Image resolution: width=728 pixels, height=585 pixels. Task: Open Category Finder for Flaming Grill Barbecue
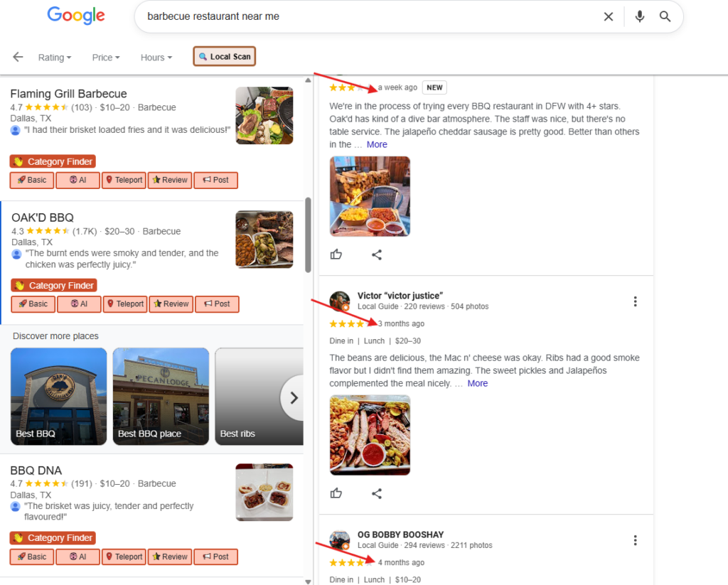[53, 161]
